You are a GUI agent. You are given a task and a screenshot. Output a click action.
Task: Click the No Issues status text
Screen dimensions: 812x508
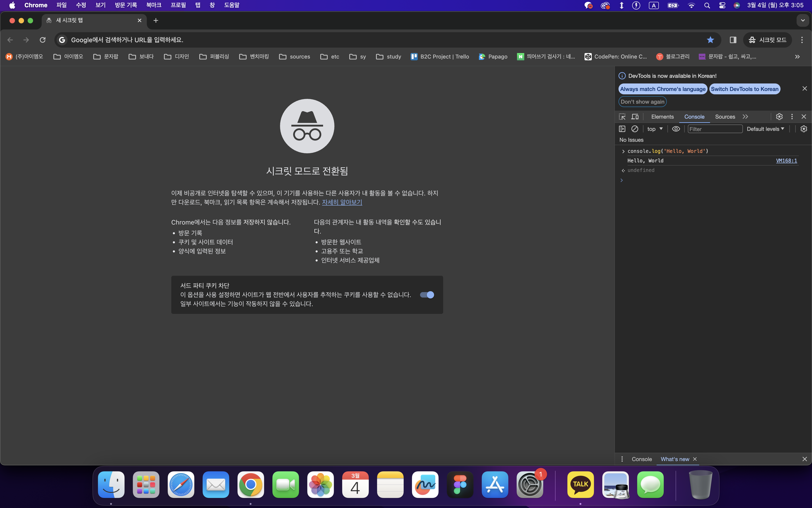631,140
